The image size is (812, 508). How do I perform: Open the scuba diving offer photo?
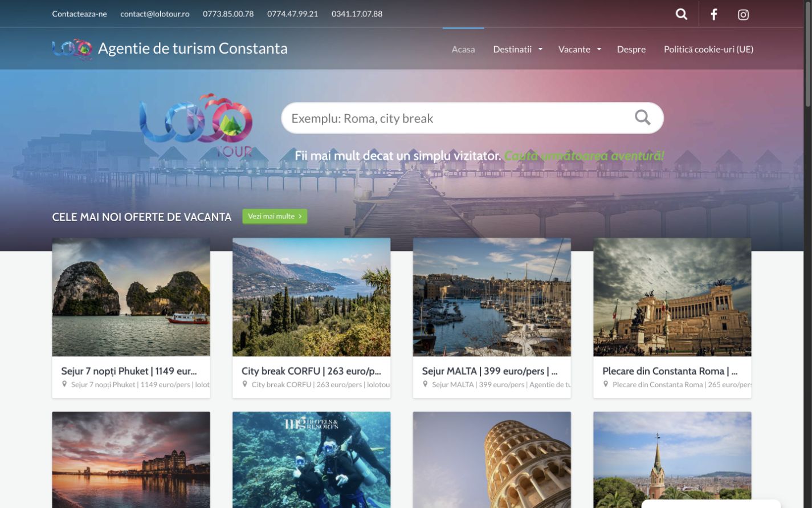[311, 460]
